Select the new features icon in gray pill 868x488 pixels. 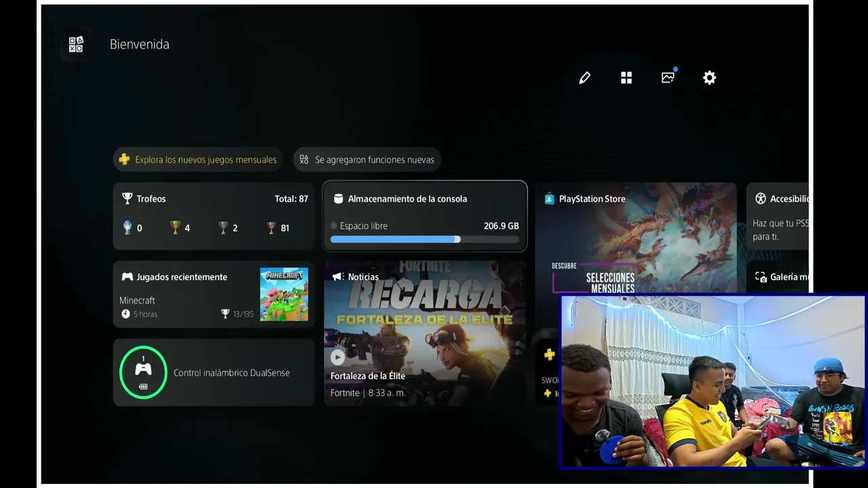(x=304, y=160)
